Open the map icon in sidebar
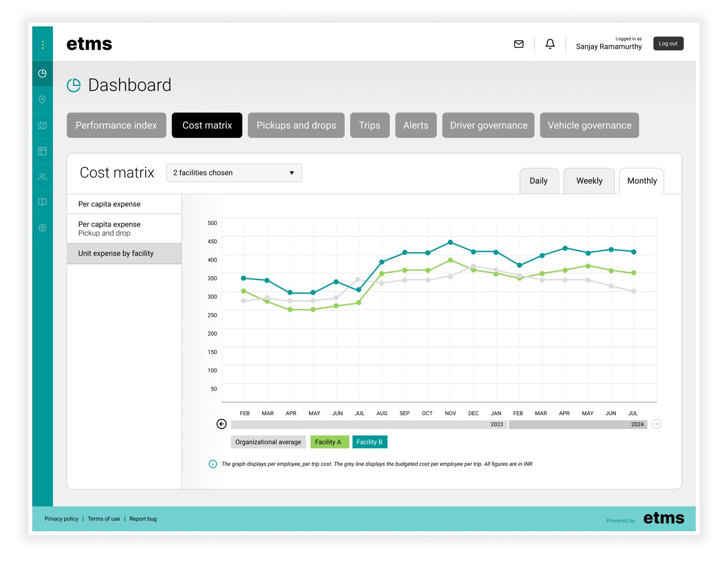Screen dimensions: 728x563 pos(42,126)
